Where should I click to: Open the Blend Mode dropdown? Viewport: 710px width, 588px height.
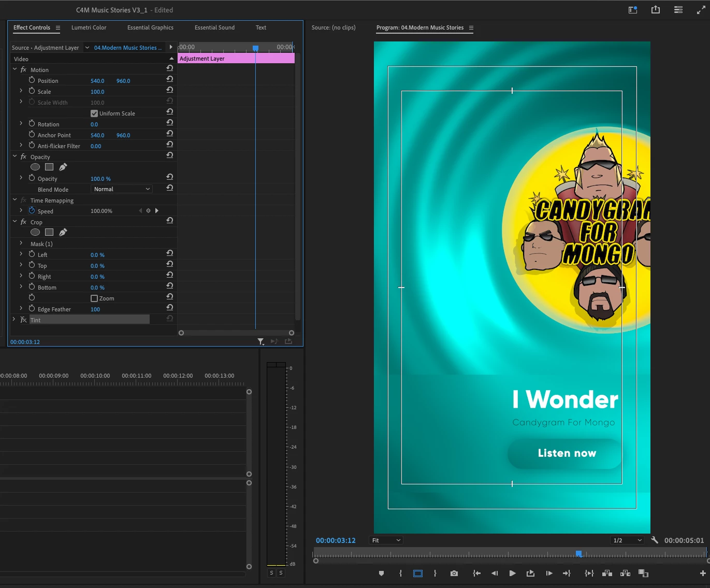tap(122, 189)
